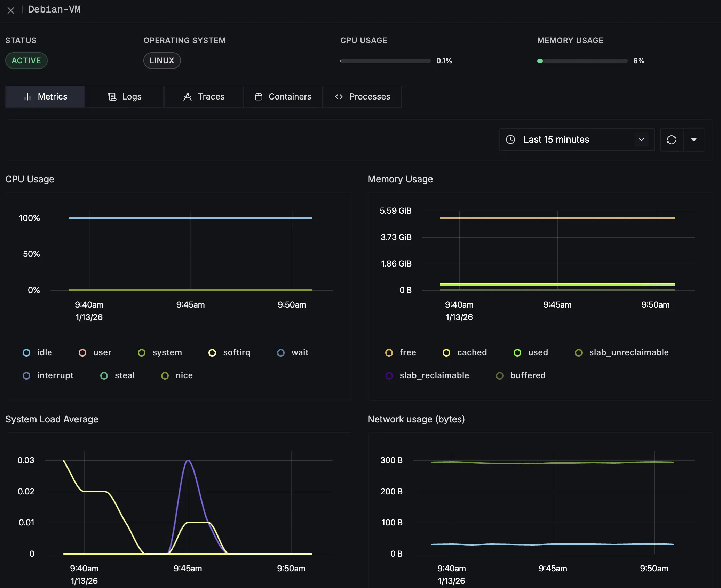This screenshot has width=721, height=588.
Task: Click the Traces person icon
Action: pos(187,97)
